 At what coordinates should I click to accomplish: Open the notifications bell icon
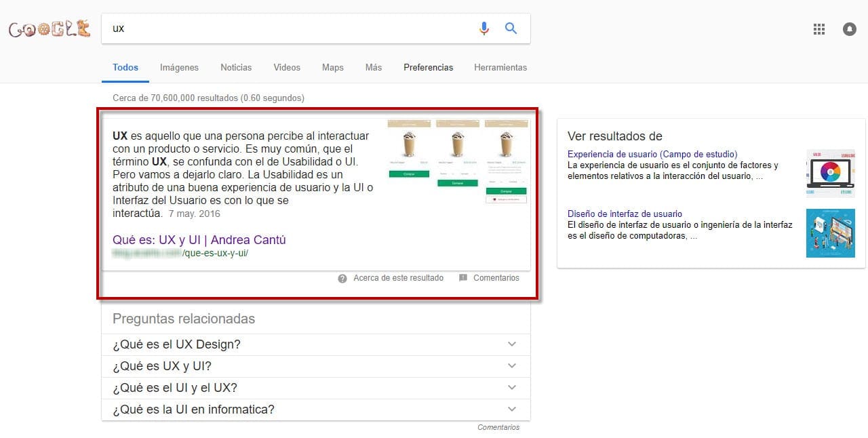click(849, 29)
